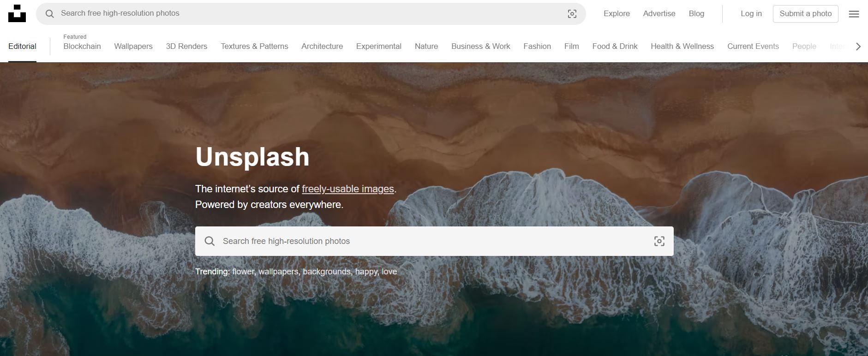
Task: Click 'Powered by creators everywhere.' text
Action: (x=269, y=204)
